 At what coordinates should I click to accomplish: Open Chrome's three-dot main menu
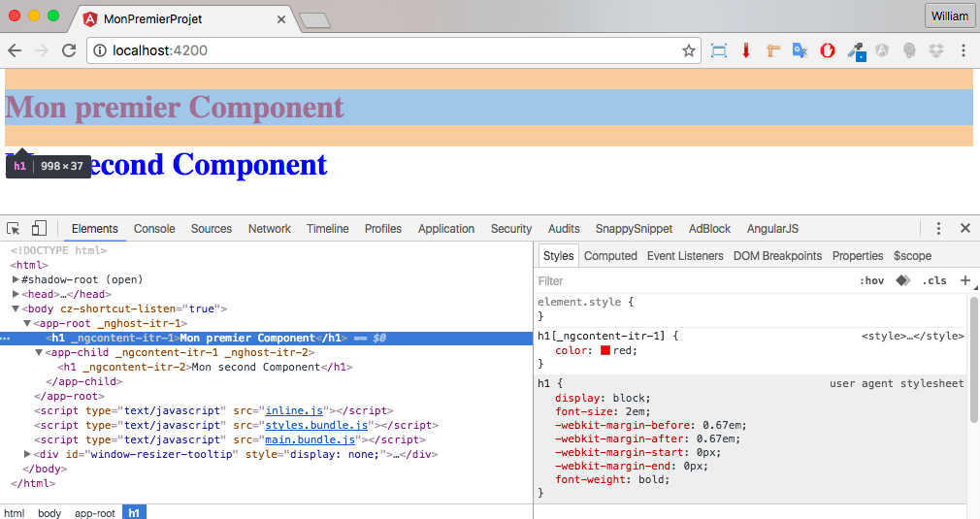click(x=964, y=50)
